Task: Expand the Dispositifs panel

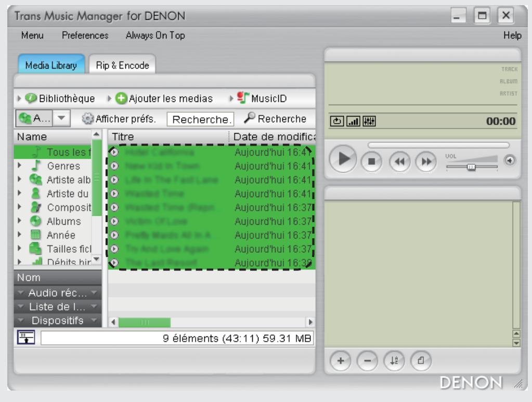Action: (x=57, y=320)
